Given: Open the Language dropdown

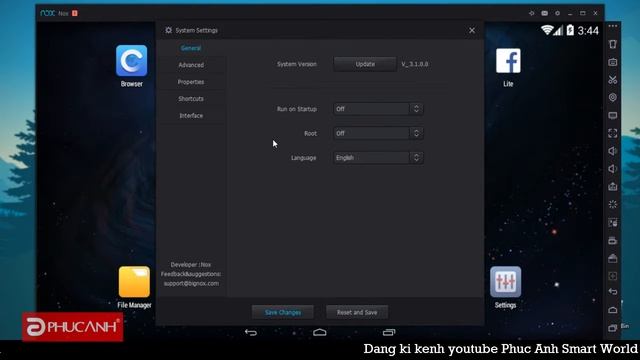Looking at the screenshot, I should [x=378, y=158].
